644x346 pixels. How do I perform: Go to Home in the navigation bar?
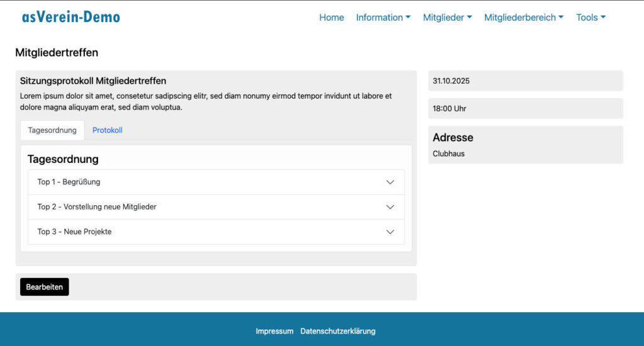[331, 18]
